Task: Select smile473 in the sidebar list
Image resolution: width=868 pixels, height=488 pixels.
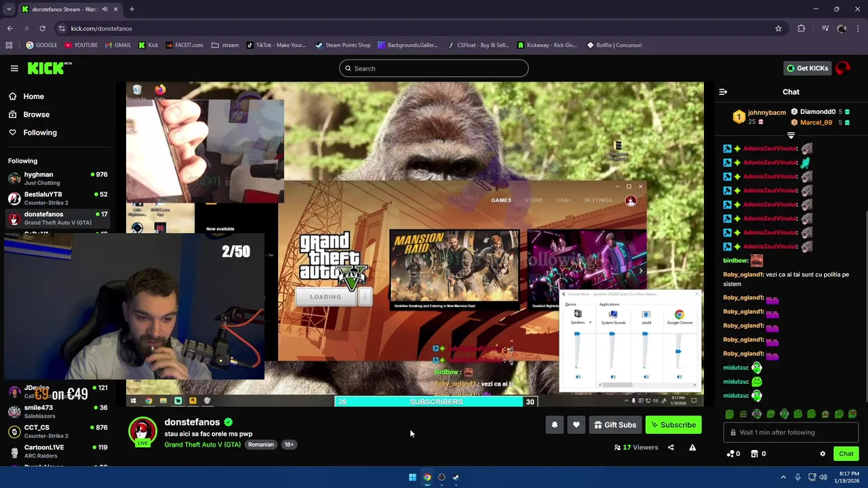Action: click(58, 411)
